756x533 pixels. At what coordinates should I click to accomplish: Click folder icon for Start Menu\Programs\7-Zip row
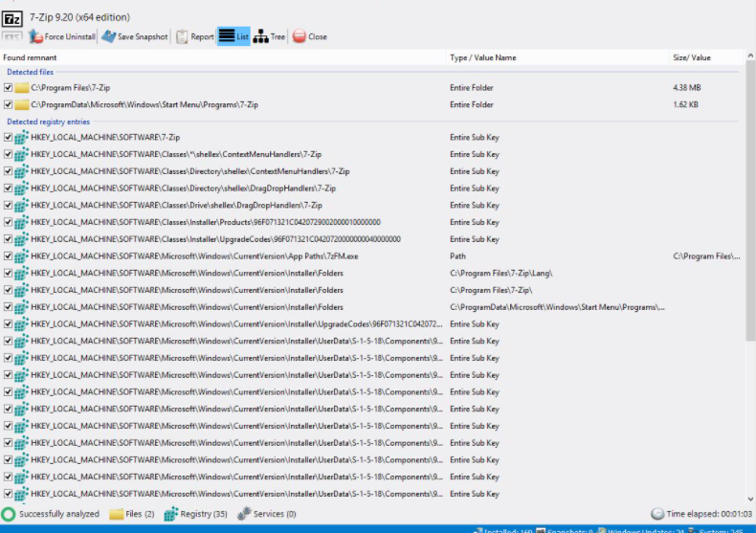(21, 104)
